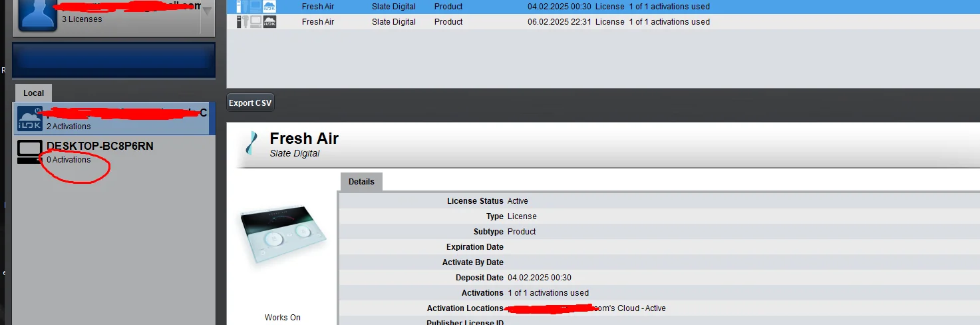The image size is (980, 325).
Task: Click the computer icon in the second license row
Action: (255, 22)
